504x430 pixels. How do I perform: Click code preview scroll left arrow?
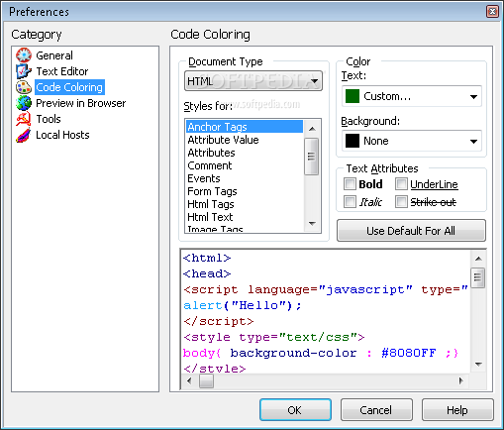click(189, 380)
